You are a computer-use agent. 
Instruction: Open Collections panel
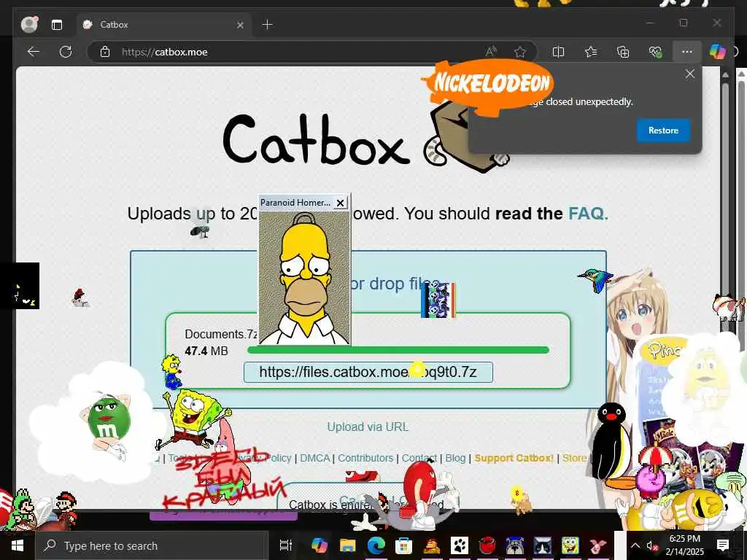[623, 52]
